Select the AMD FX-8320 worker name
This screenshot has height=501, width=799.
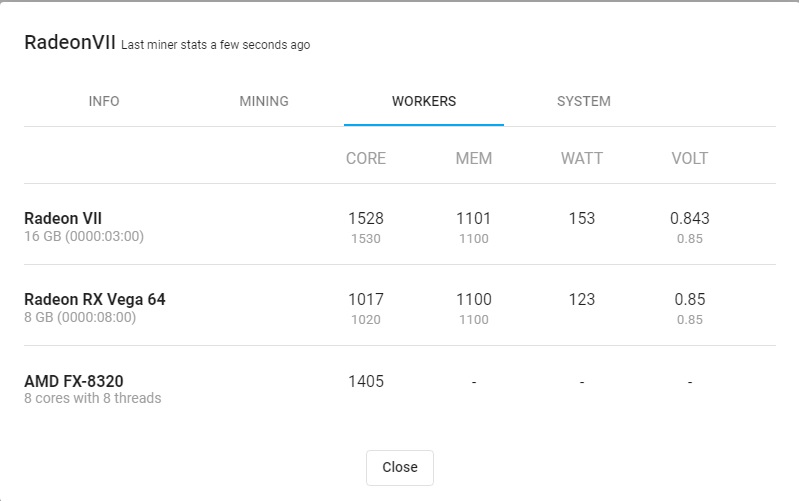coord(74,381)
